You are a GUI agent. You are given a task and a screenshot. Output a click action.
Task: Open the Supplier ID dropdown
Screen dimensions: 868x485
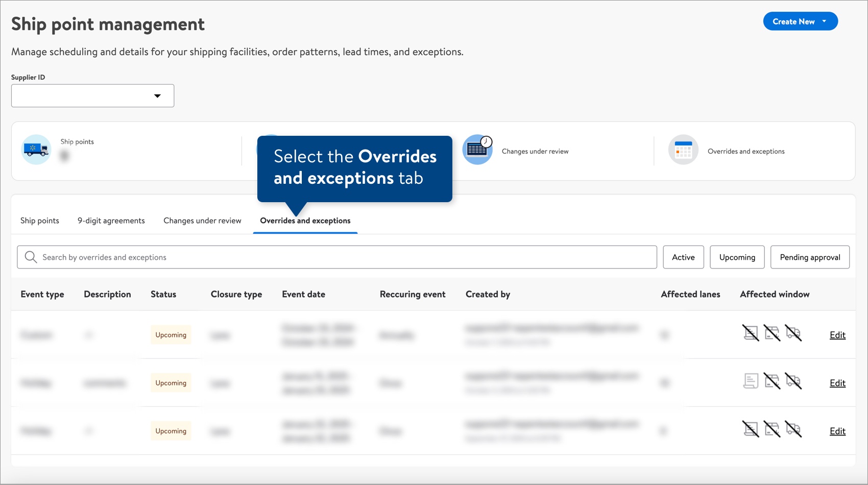pyautogui.click(x=93, y=96)
